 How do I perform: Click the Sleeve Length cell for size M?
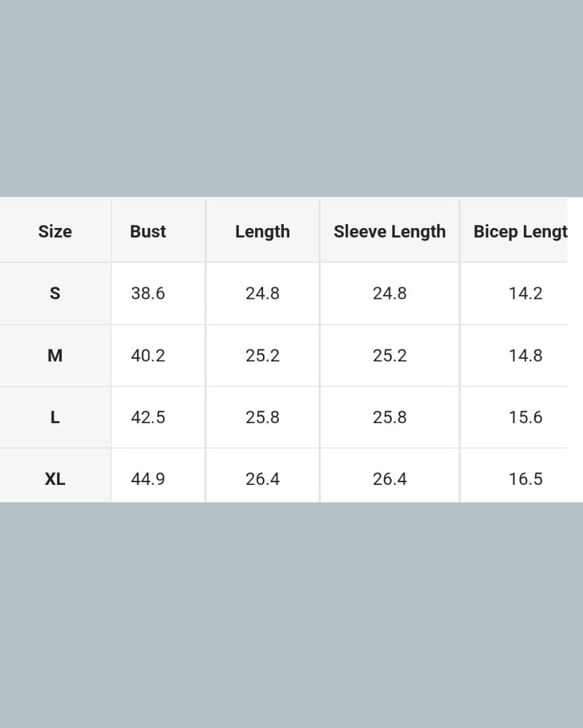click(x=389, y=355)
